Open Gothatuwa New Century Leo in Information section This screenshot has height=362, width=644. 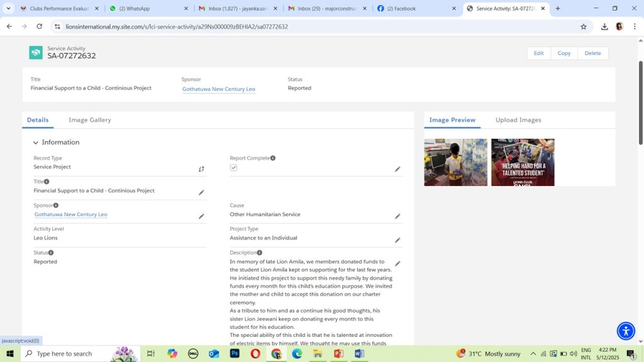coord(70,214)
